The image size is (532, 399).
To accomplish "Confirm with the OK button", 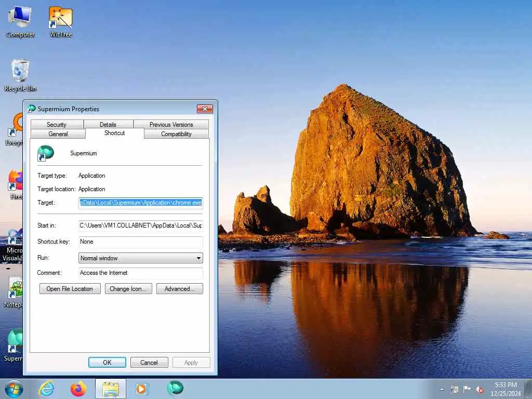I will tap(107, 362).
